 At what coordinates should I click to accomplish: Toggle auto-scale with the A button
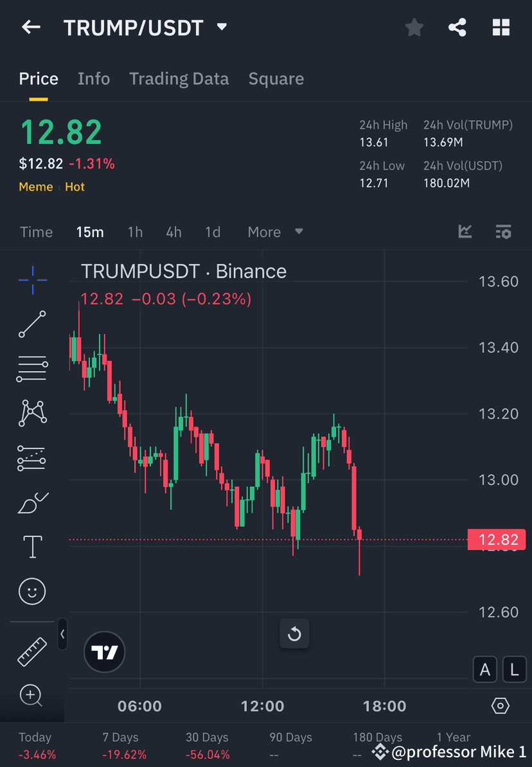point(485,669)
